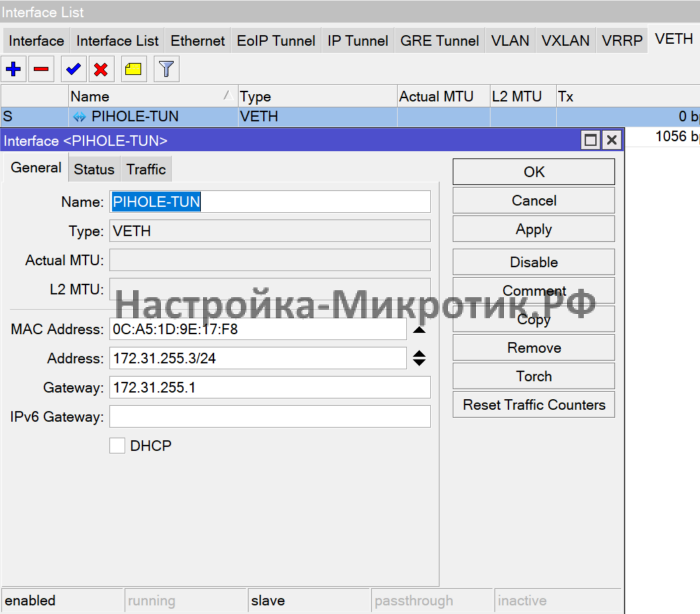This screenshot has width=700, height=614.
Task: Open the funnel Filter icon
Action: click(167, 69)
